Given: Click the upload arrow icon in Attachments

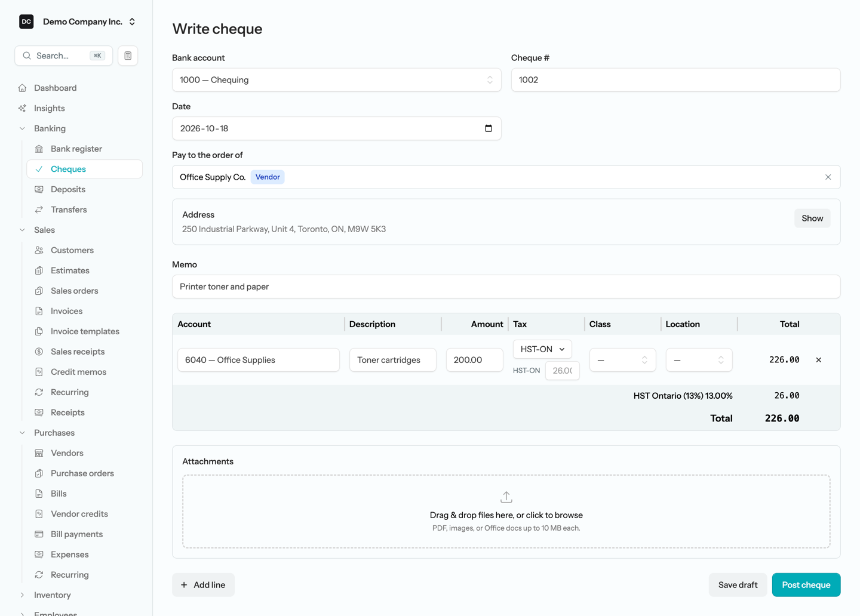Looking at the screenshot, I should [x=506, y=497].
